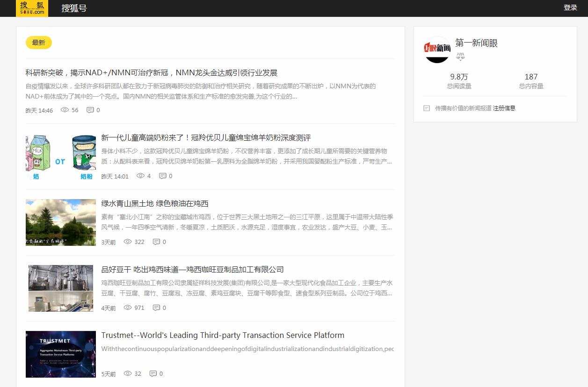This screenshot has width=588, height=387.
Task: View count eye icon for NMN article
Action: 65,110
